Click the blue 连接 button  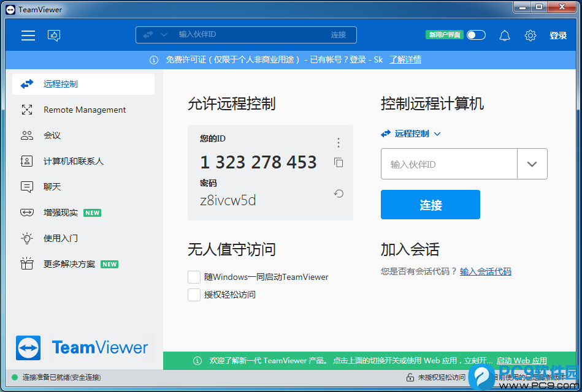click(x=430, y=205)
